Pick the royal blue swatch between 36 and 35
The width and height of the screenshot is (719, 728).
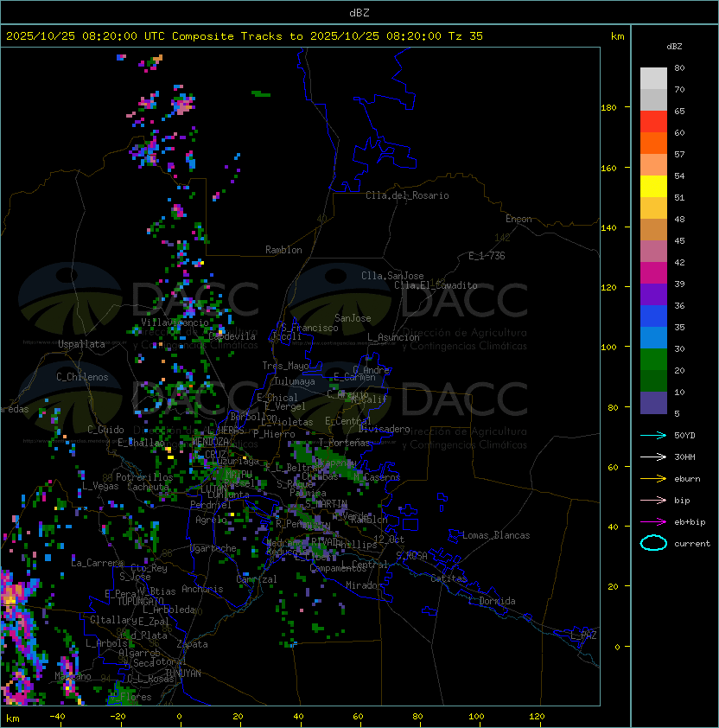(653, 316)
